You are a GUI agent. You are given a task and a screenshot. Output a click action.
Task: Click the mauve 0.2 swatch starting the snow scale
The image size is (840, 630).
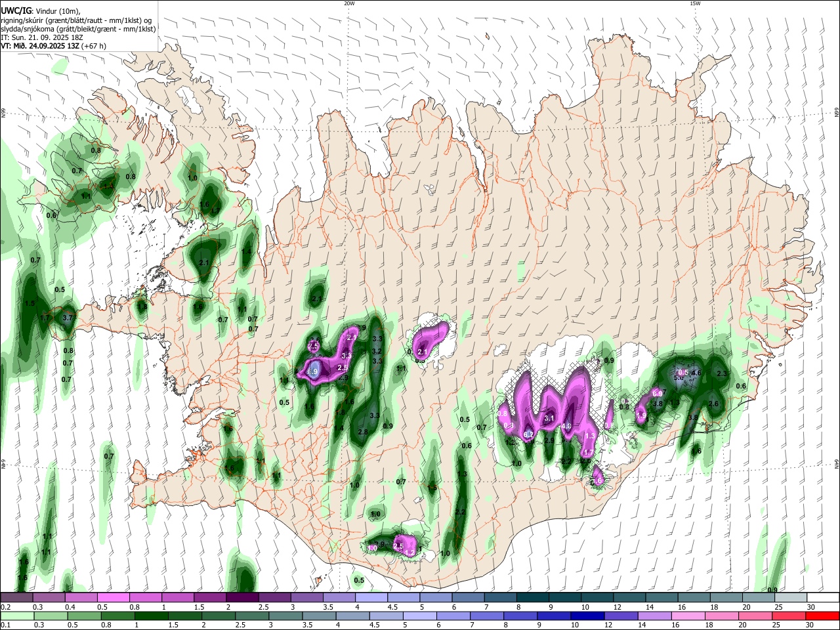17,598
